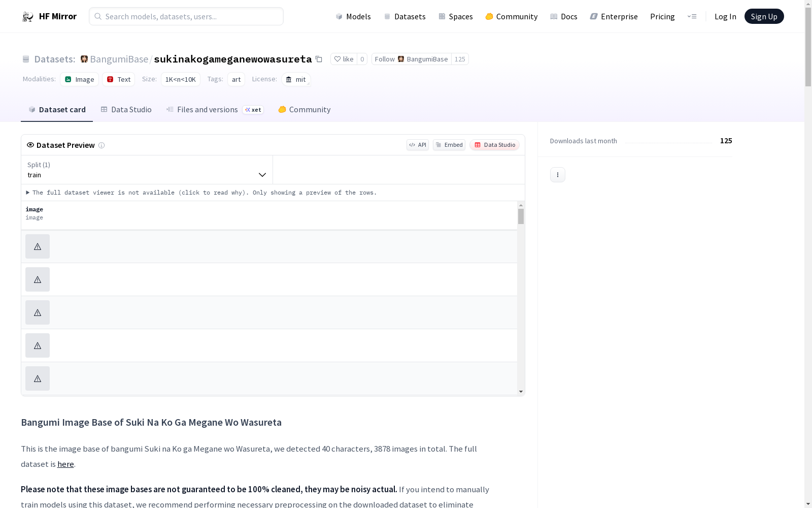Screen dimensions: 812x508
Task: Open the Models page
Action: [x=353, y=16]
